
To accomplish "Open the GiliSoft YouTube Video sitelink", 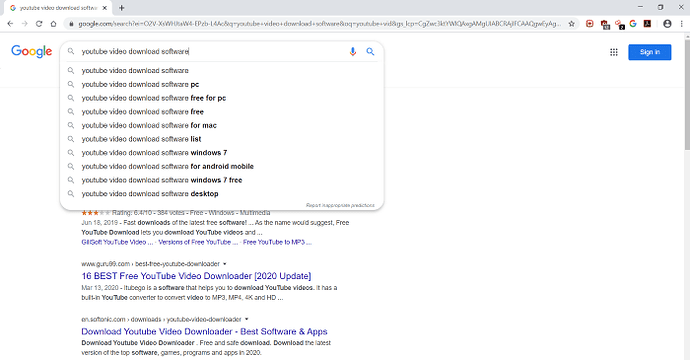I will [x=117, y=242].
